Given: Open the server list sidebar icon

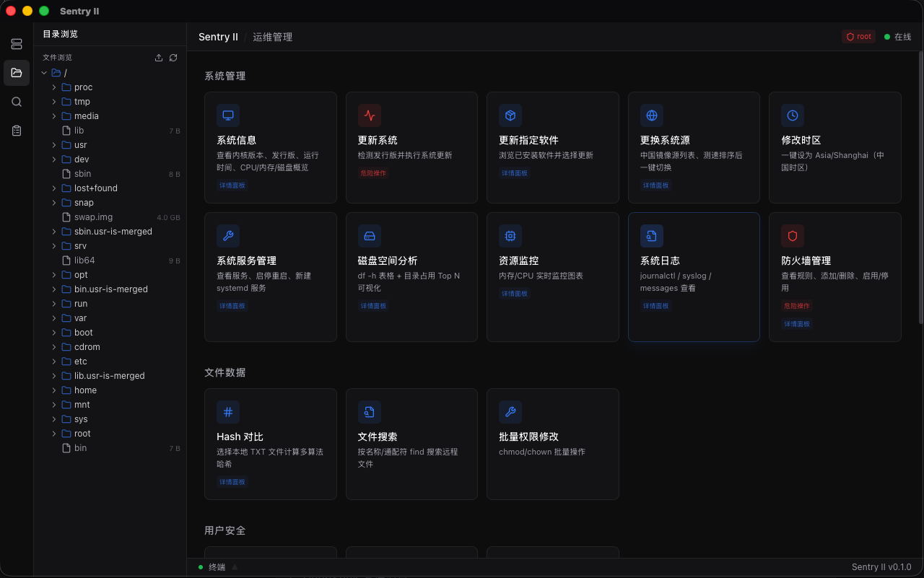Looking at the screenshot, I should (17, 45).
